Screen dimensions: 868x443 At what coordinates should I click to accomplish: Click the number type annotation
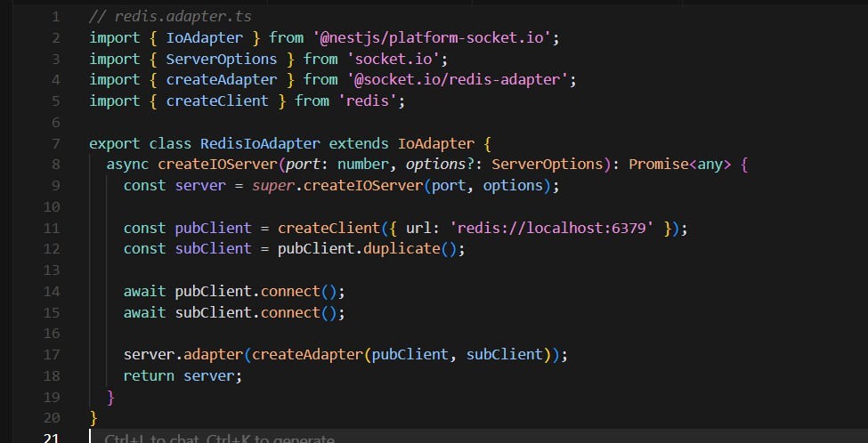click(x=363, y=165)
